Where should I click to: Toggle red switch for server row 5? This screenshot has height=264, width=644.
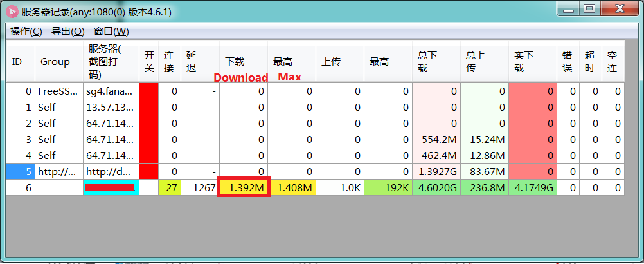[x=148, y=171]
